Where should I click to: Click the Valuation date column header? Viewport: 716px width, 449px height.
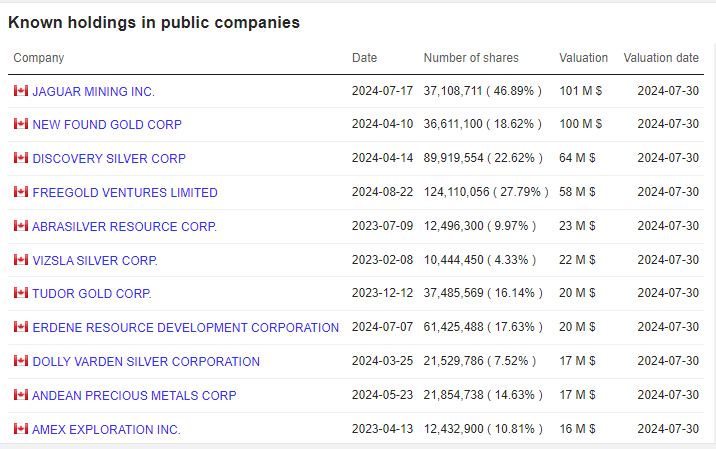[661, 58]
